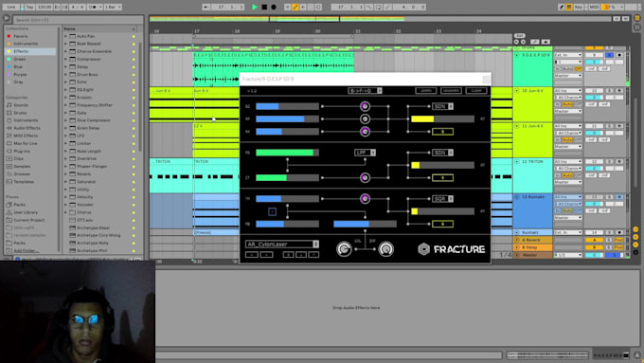The height and width of the screenshot is (363, 644).
Task: Toggle the A Reverb return track activator
Action: (594, 240)
